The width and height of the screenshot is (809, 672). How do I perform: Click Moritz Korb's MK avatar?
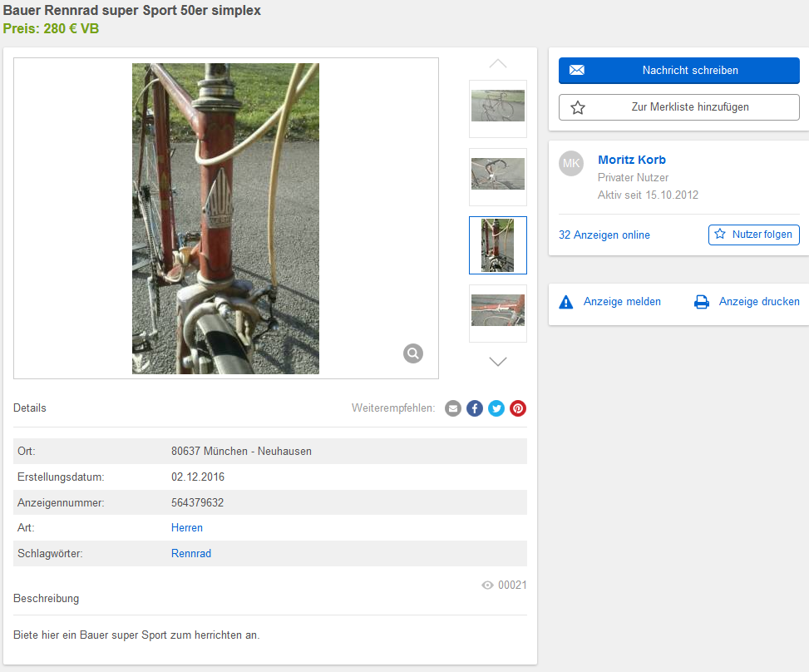pyautogui.click(x=571, y=164)
